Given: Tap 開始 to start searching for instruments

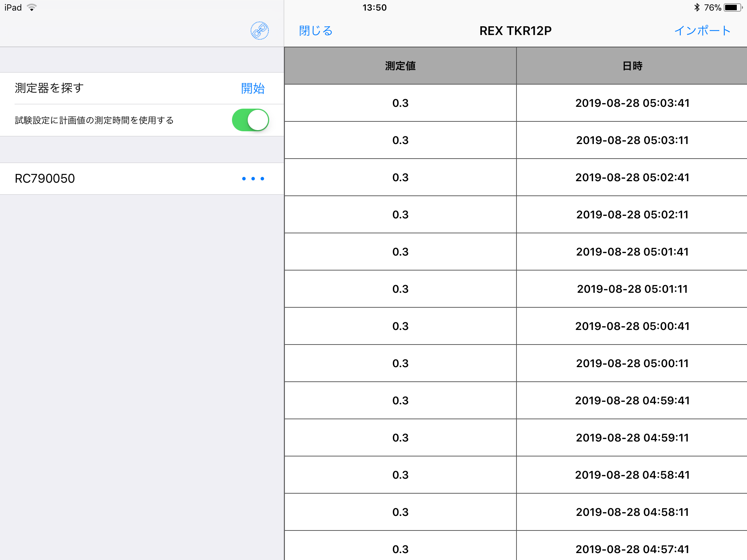Looking at the screenshot, I should point(252,88).
